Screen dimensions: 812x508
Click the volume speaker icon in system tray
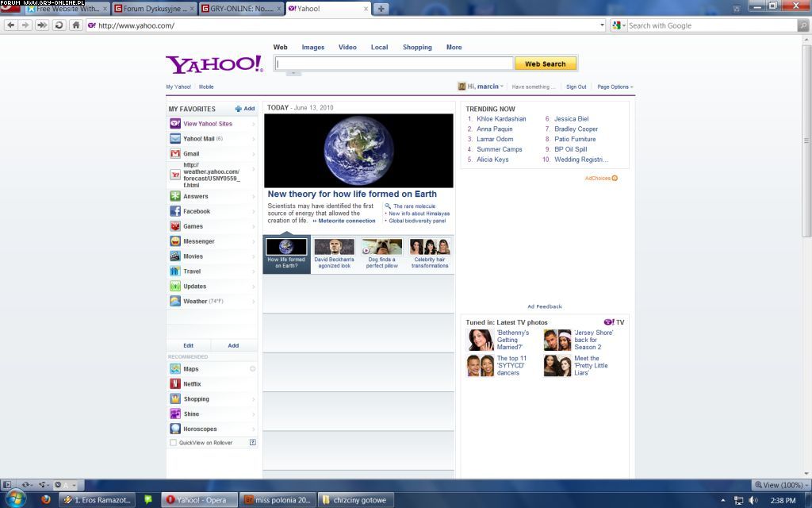point(753,500)
